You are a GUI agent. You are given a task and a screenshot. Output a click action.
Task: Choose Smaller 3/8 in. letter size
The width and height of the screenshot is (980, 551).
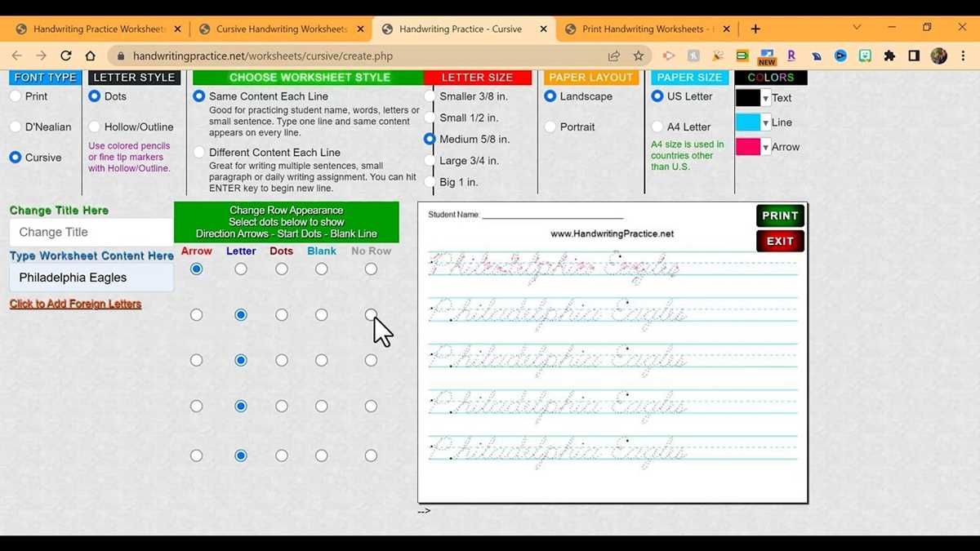(430, 96)
